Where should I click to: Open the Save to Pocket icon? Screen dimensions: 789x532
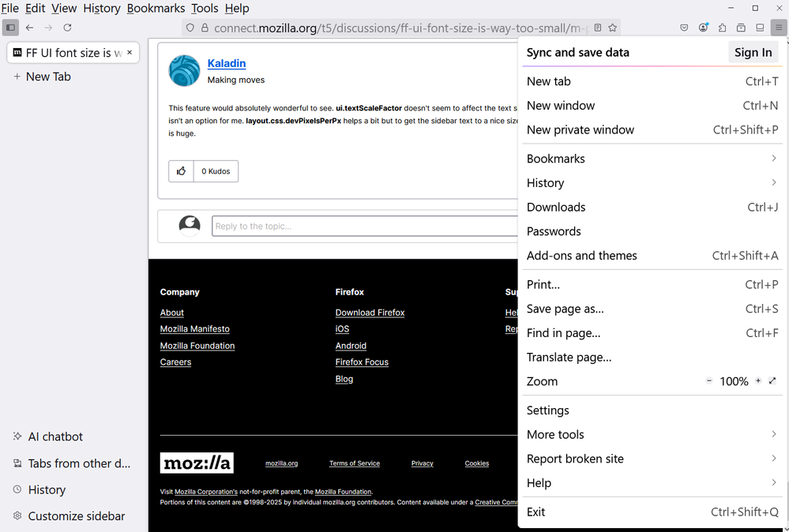tap(684, 28)
